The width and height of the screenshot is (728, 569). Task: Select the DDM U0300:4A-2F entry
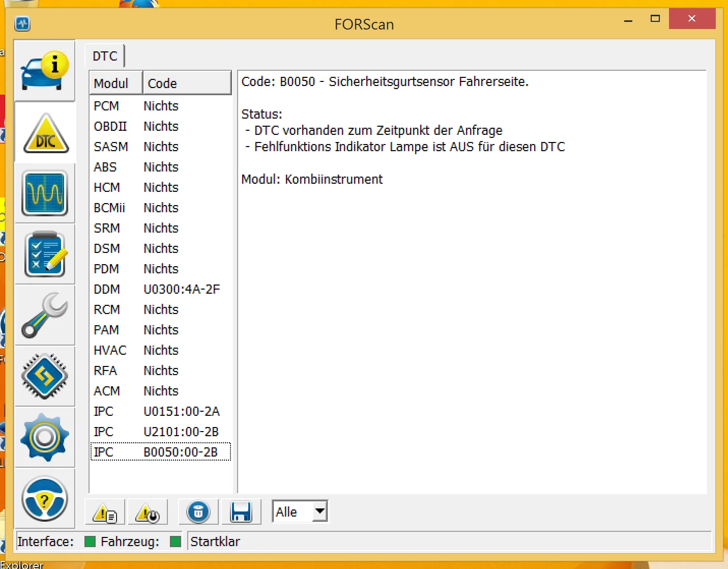(x=160, y=289)
